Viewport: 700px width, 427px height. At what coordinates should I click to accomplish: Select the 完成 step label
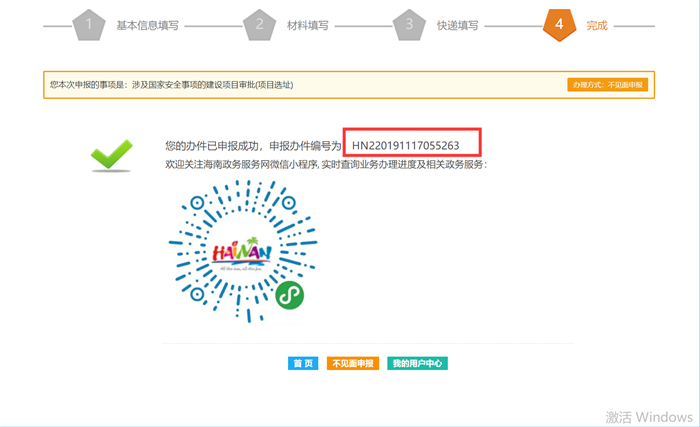(597, 26)
